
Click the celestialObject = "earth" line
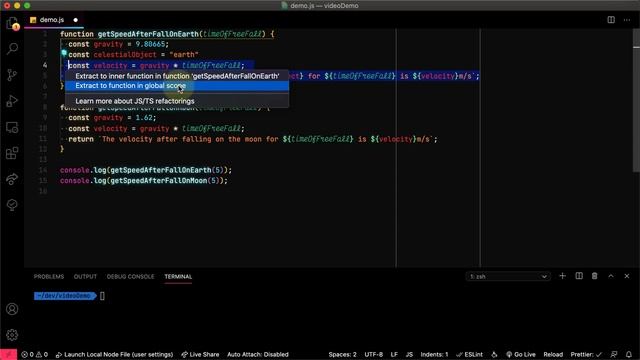[x=133, y=54]
